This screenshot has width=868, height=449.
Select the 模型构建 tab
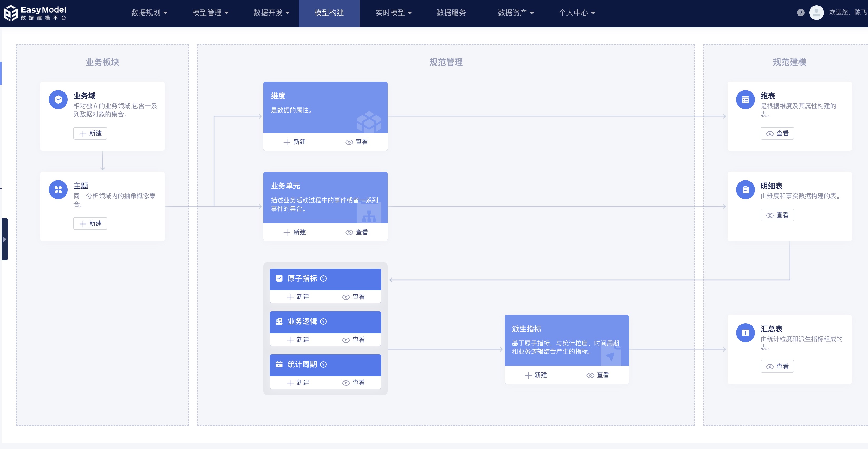[x=329, y=13]
